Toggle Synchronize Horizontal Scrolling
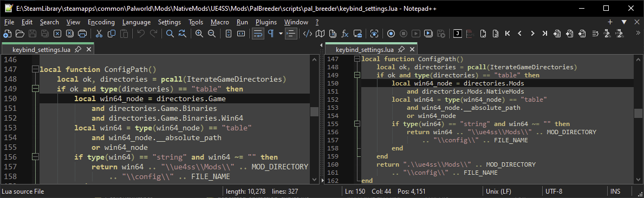Image resolution: width=644 pixels, height=198 pixels. click(240, 34)
